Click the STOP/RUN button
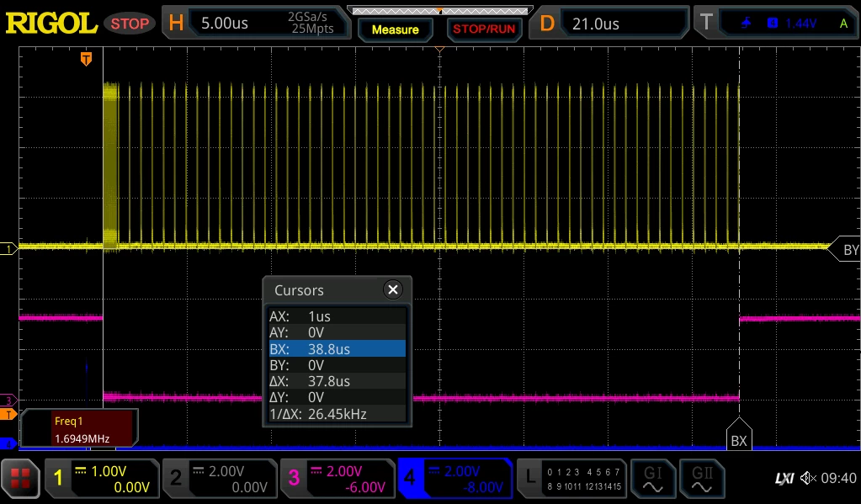This screenshot has width=861, height=504. (x=484, y=29)
